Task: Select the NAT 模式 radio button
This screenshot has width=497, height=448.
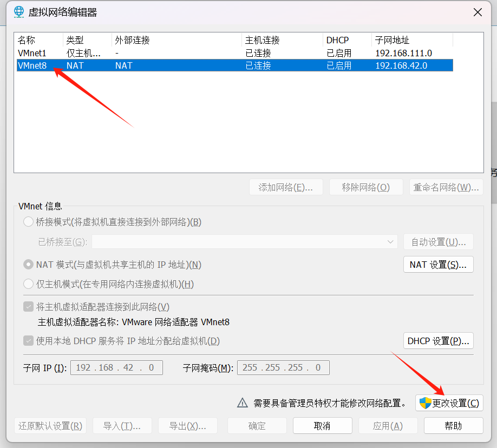Action: tap(29, 265)
